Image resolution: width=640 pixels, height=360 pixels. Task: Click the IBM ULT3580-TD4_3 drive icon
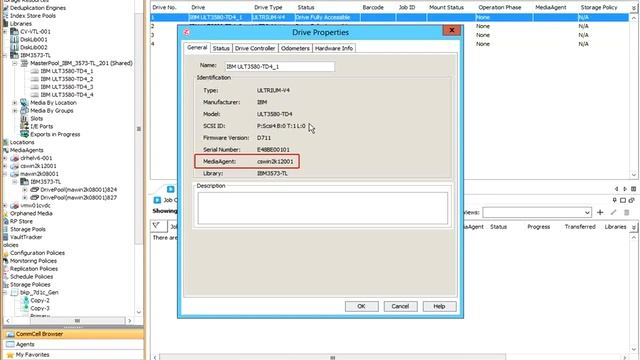pyautogui.click(x=35, y=87)
